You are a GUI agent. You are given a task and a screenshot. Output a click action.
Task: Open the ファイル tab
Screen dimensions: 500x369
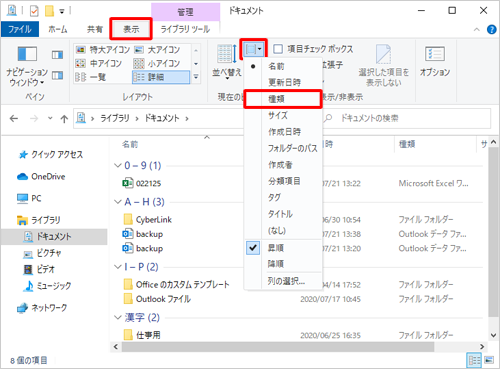[20, 29]
